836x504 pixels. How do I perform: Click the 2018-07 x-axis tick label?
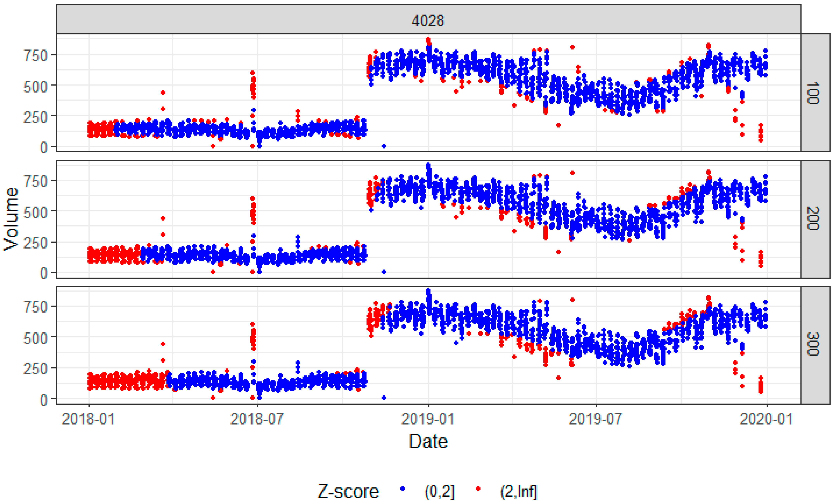pyautogui.click(x=257, y=419)
